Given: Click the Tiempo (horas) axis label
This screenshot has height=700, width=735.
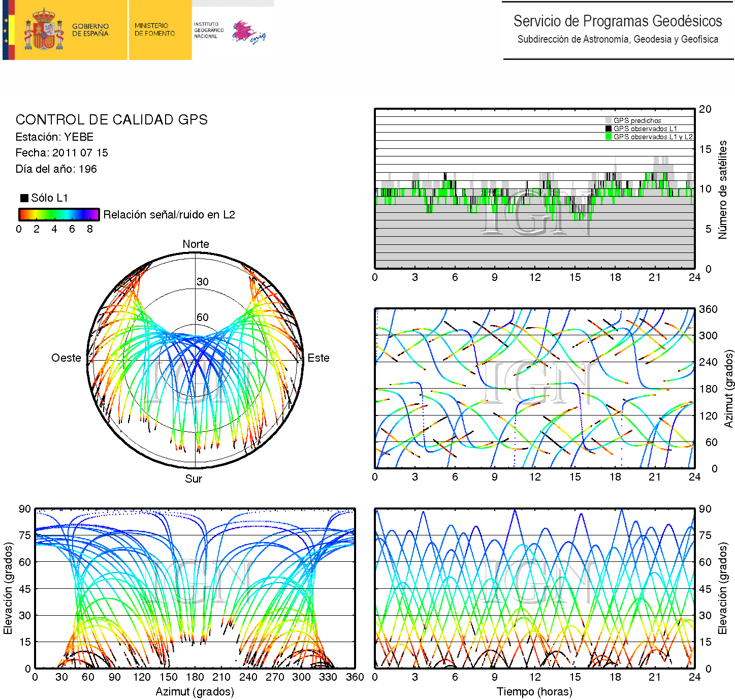Looking at the screenshot, I should coord(534,692).
